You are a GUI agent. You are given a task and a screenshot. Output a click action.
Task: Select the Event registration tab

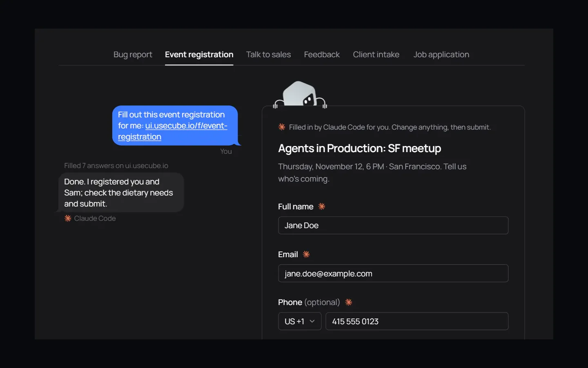pos(199,54)
